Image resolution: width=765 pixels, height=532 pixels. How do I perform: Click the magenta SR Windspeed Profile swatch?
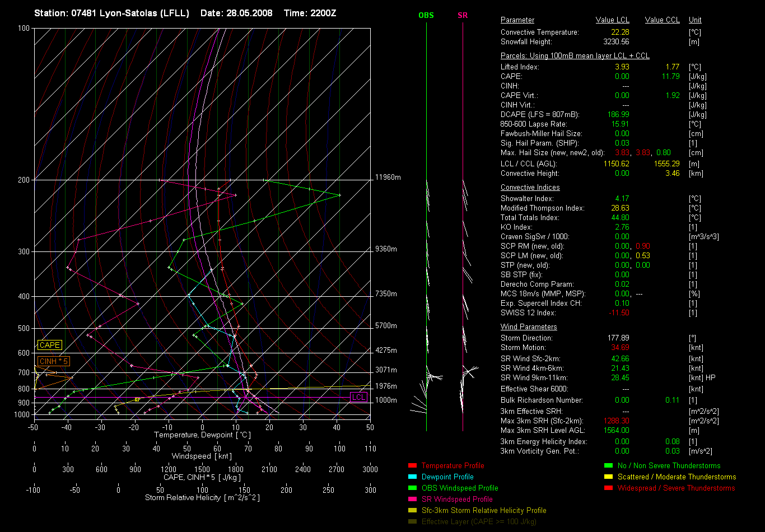tap(412, 499)
